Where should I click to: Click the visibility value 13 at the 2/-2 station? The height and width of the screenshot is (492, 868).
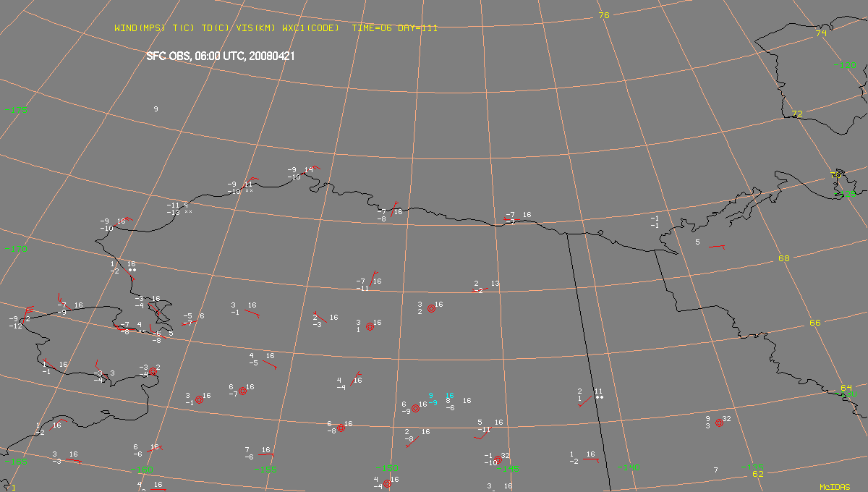[495, 284]
